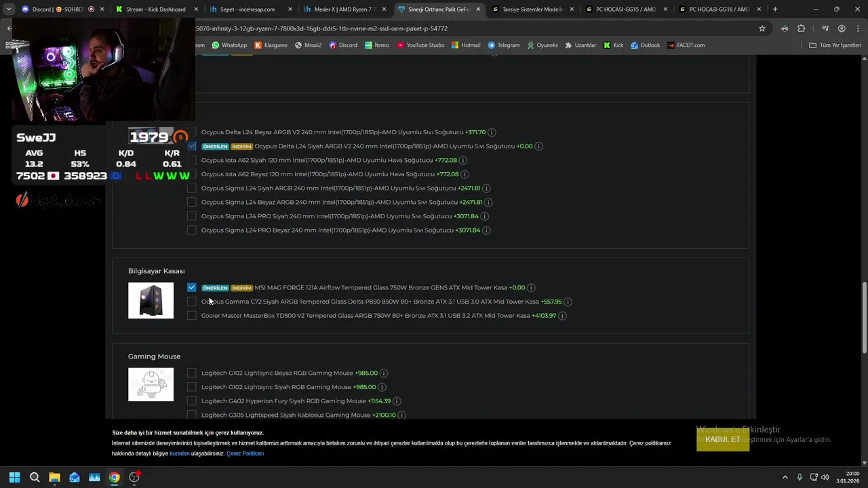Select Logitech G305 Lightspeed checkbox
The image size is (868, 488).
pos(192,415)
